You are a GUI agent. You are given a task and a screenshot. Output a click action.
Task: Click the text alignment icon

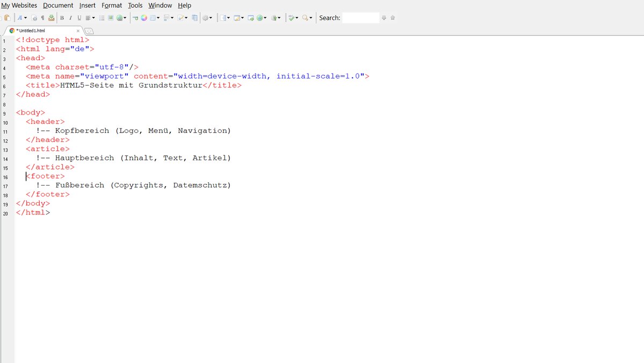point(88,18)
